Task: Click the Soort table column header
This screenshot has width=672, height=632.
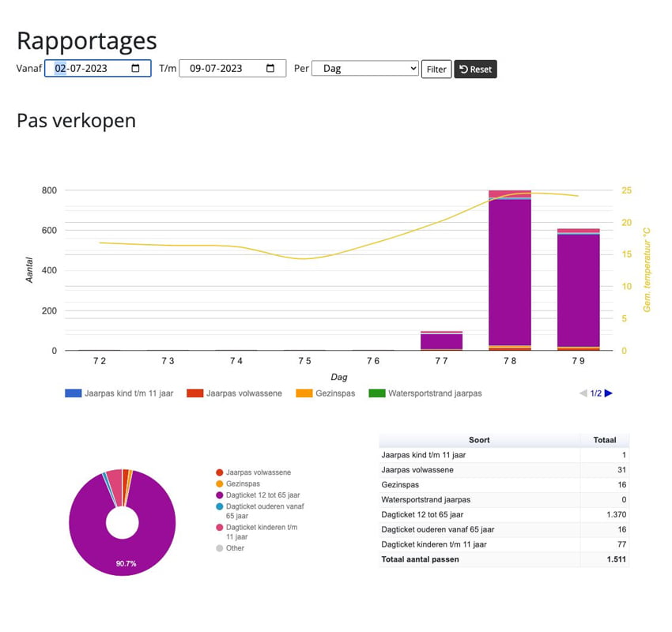Action: click(x=479, y=440)
